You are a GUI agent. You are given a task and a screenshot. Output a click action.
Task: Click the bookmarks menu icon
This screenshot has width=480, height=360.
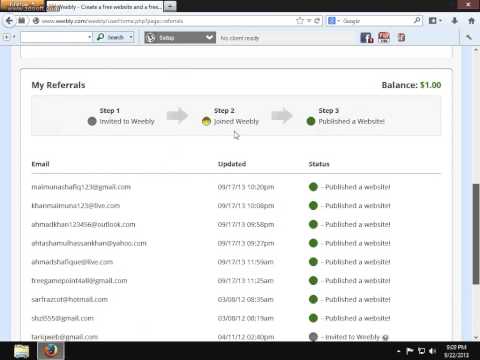434,21
